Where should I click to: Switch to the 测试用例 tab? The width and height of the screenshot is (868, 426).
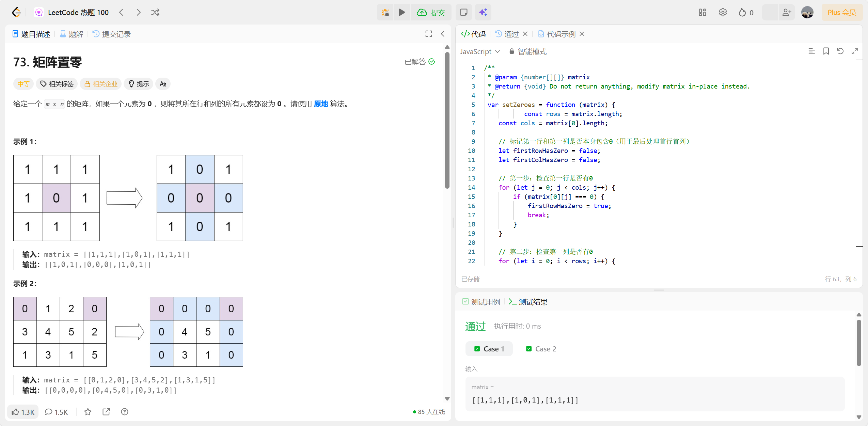(481, 302)
